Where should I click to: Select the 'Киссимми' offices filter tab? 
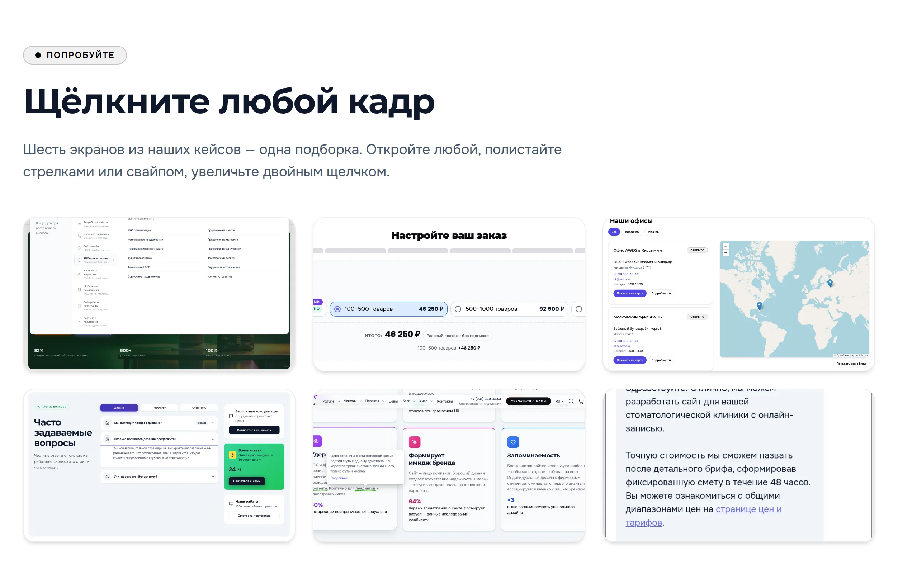point(632,232)
